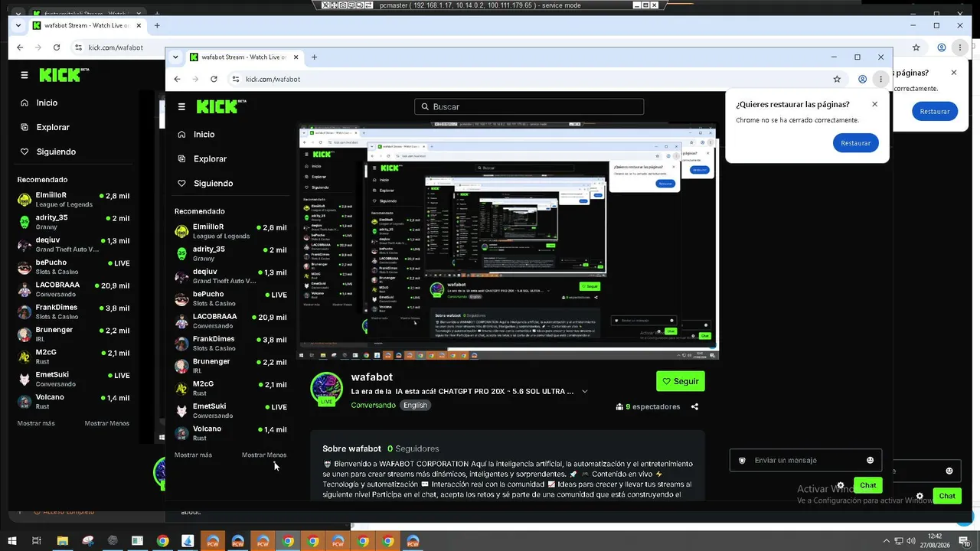Open chat settings gear in back window
Screen dimensions: 980x551
[x=920, y=496]
